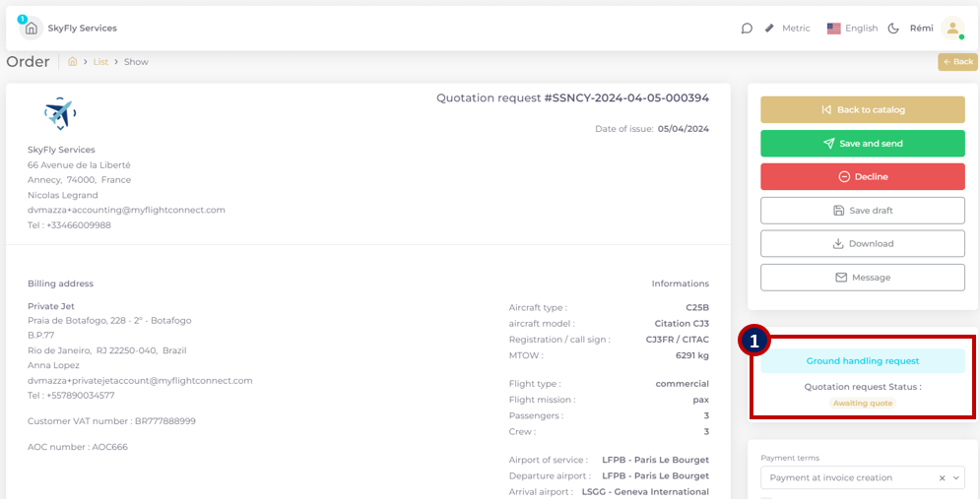Click the Rémi user name
Image resolution: width=980 pixels, height=503 pixels.
pos(921,29)
